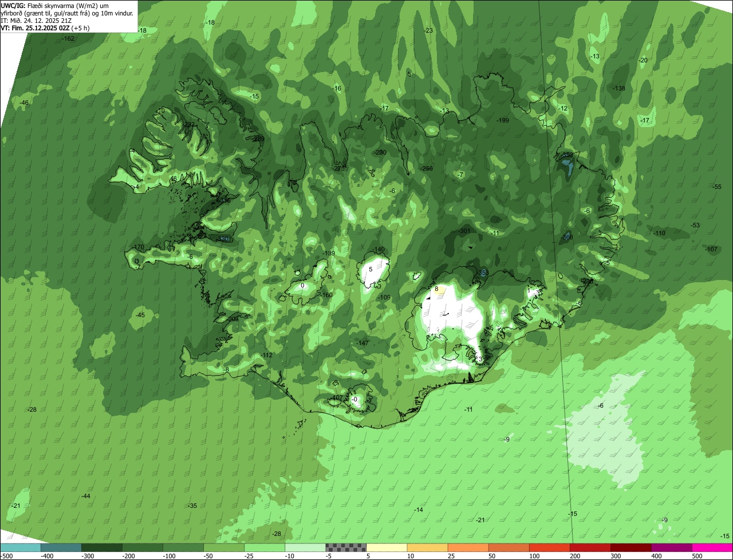Click the map value '-14'
This screenshot has height=560, width=733.
[418, 510]
